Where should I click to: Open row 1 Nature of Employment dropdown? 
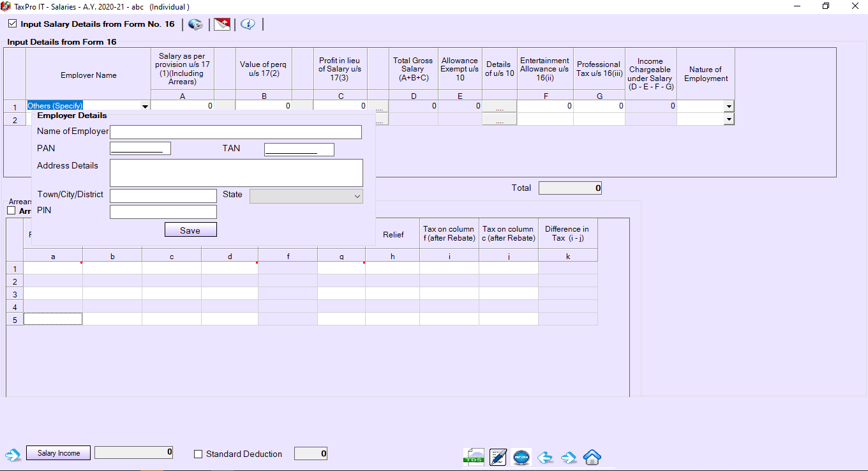[x=729, y=106]
